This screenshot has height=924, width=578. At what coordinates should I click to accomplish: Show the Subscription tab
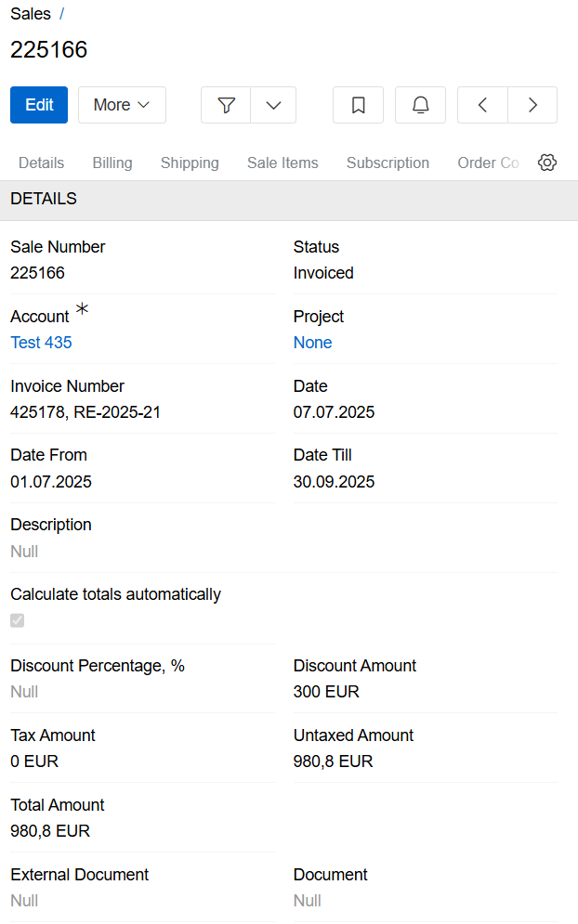pos(388,163)
